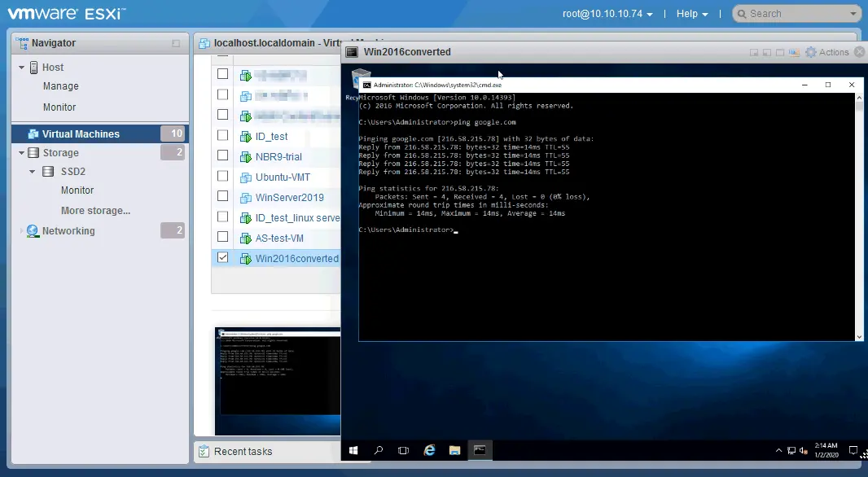Image resolution: width=868 pixels, height=477 pixels.
Task: Select Monitor under Host in Navigator
Action: (x=60, y=107)
